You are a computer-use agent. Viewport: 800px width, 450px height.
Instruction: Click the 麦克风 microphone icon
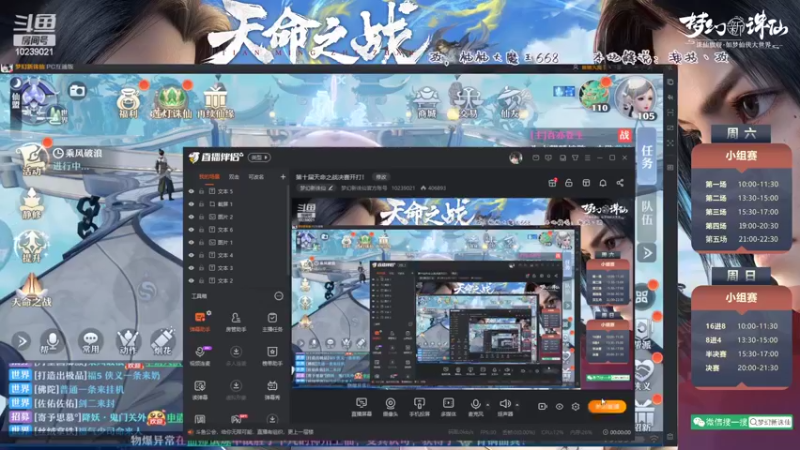pyautogui.click(x=476, y=404)
